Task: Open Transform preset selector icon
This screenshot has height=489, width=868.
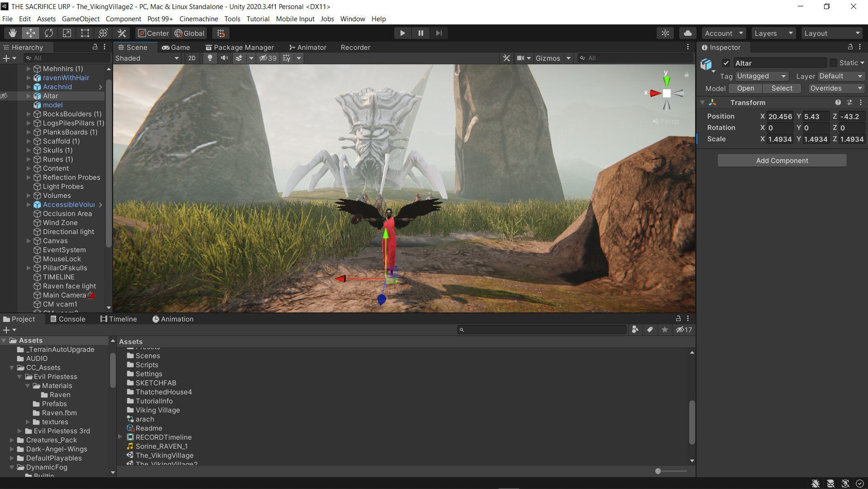Action: click(849, 103)
